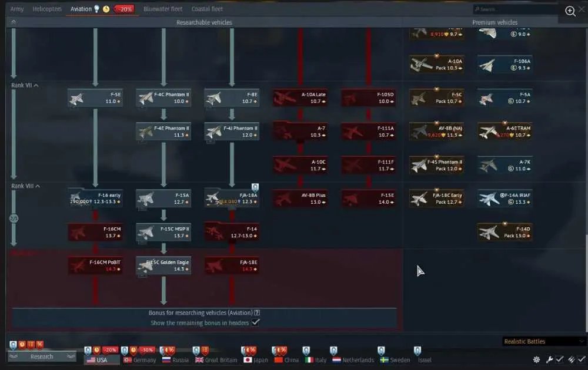The width and height of the screenshot is (588, 370).
Task: Click the shield badge above Israel
Action: (x=417, y=351)
